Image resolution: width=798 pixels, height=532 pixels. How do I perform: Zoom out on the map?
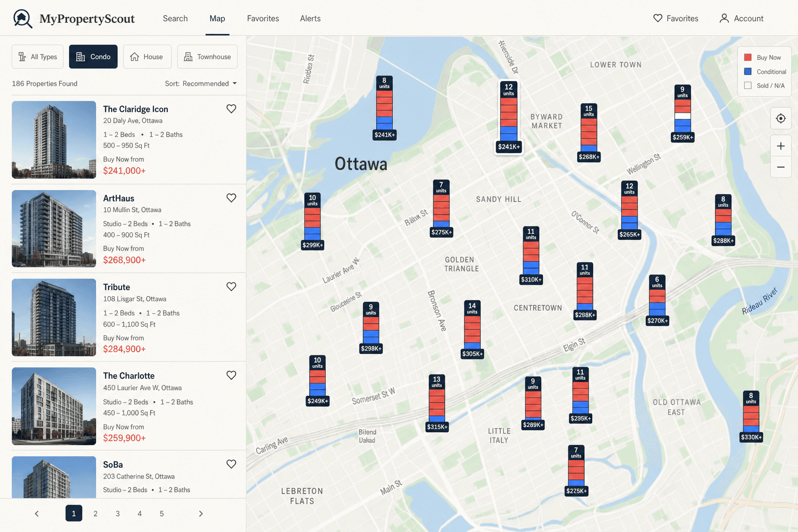[781, 167]
